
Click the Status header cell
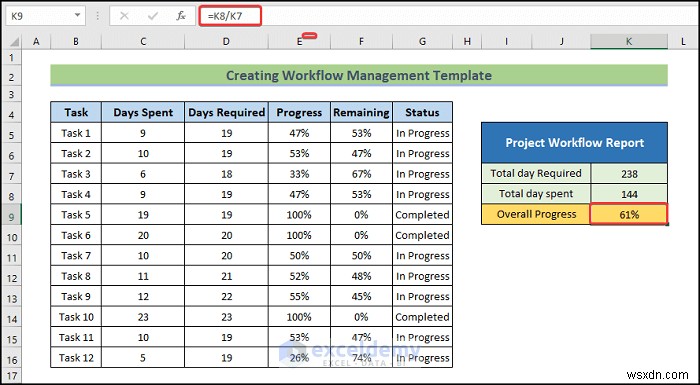click(x=422, y=112)
